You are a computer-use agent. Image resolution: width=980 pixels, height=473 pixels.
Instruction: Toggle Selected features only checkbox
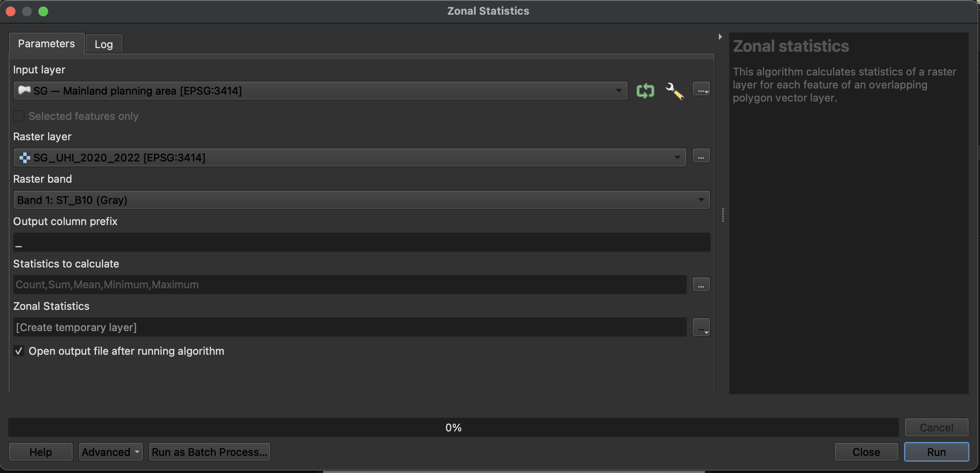pyautogui.click(x=19, y=116)
